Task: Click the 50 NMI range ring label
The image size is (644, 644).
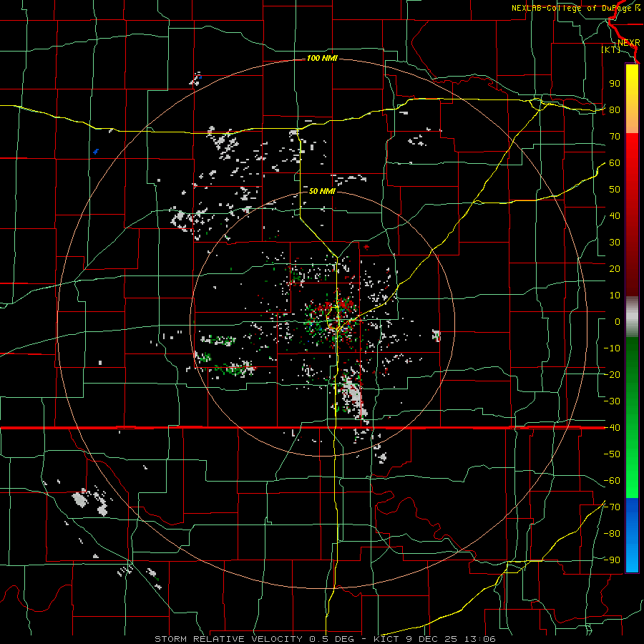Action: (x=322, y=191)
